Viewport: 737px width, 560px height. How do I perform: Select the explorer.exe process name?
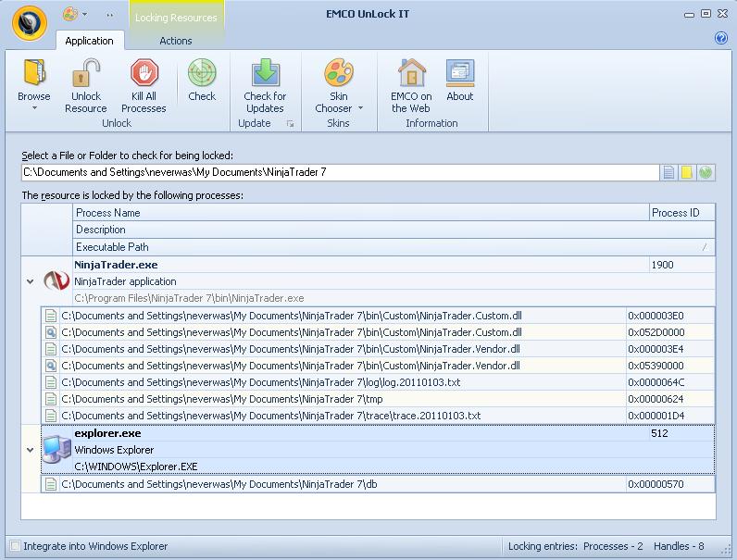pyautogui.click(x=107, y=433)
